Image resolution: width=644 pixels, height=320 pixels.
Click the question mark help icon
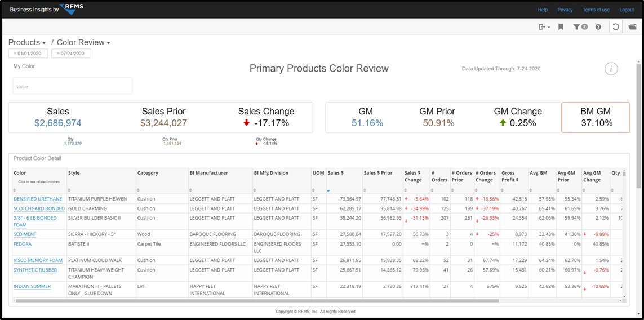[x=598, y=26]
